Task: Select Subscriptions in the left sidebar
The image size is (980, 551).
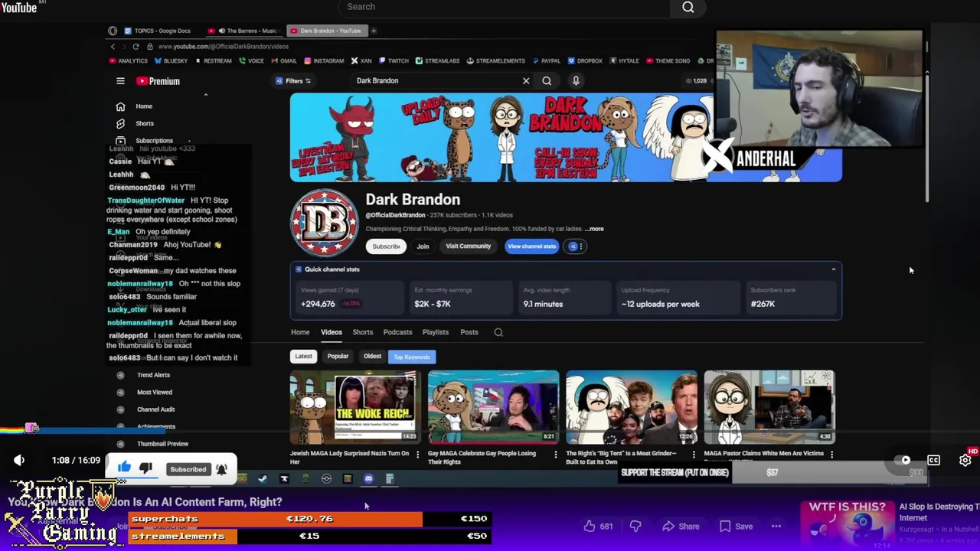Action: click(154, 141)
